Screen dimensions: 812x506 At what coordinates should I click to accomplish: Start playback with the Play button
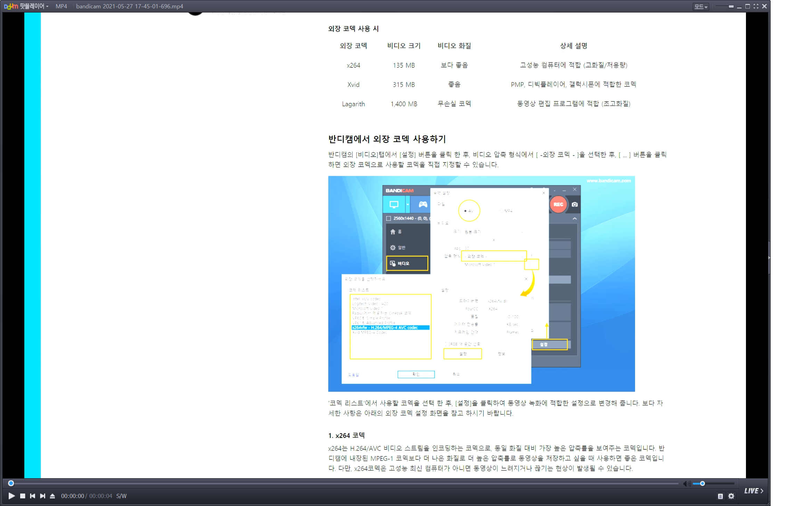click(11, 496)
